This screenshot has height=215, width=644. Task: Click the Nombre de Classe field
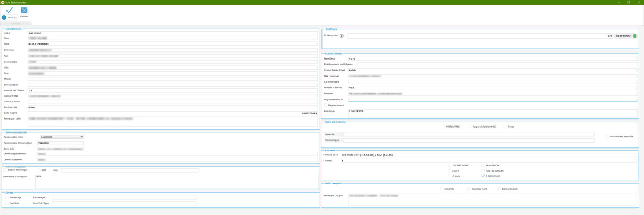(172, 90)
